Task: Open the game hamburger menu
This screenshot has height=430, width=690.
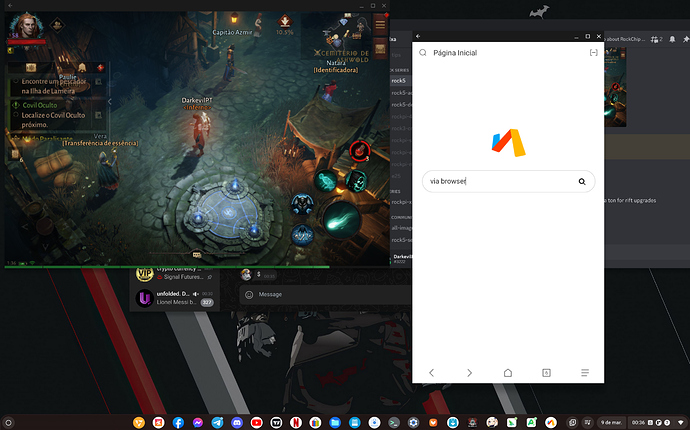Action: [x=380, y=24]
